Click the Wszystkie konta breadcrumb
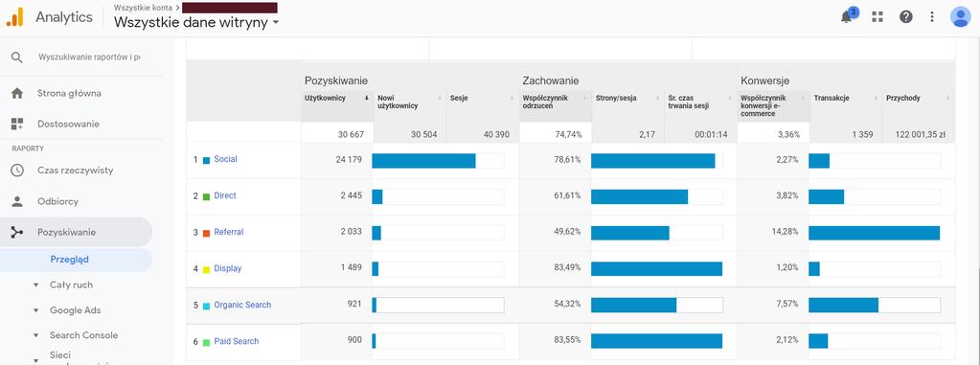This screenshot has width=980, height=365. tap(143, 8)
